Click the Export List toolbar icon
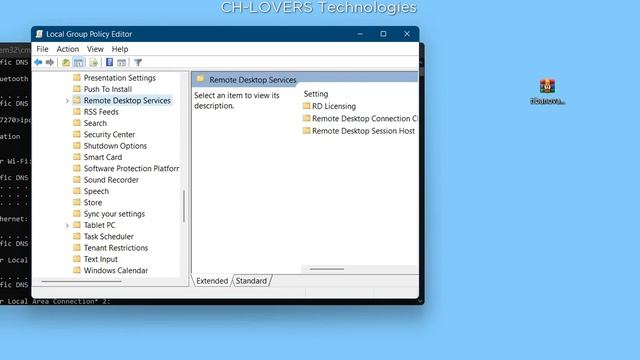The height and width of the screenshot is (360, 640). pos(93,62)
